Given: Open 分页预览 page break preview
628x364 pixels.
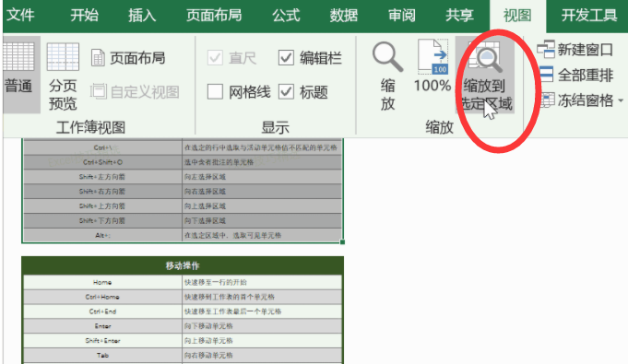Looking at the screenshot, I should tap(63, 76).
